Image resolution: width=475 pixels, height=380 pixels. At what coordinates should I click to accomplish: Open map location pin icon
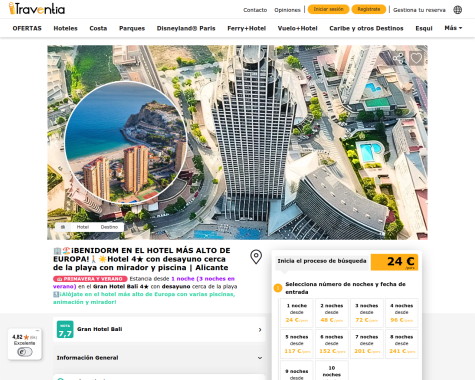pyautogui.click(x=256, y=257)
